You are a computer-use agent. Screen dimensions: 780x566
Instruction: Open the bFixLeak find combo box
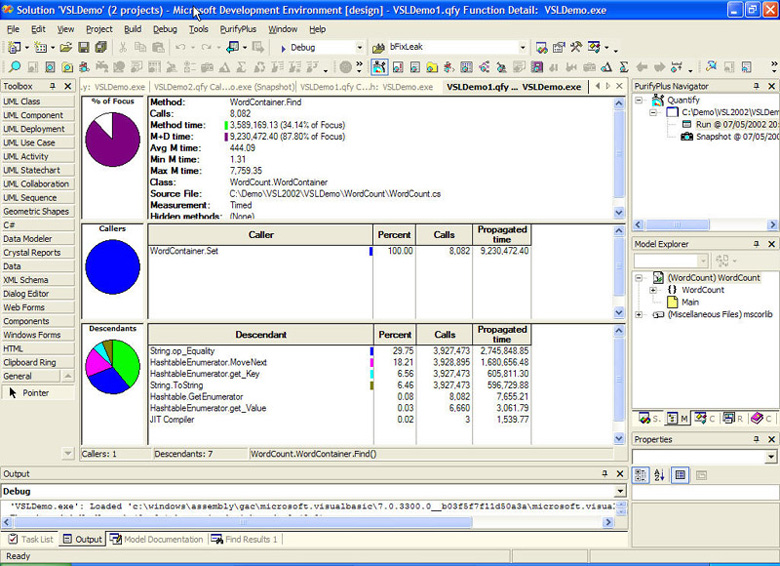[x=522, y=48]
